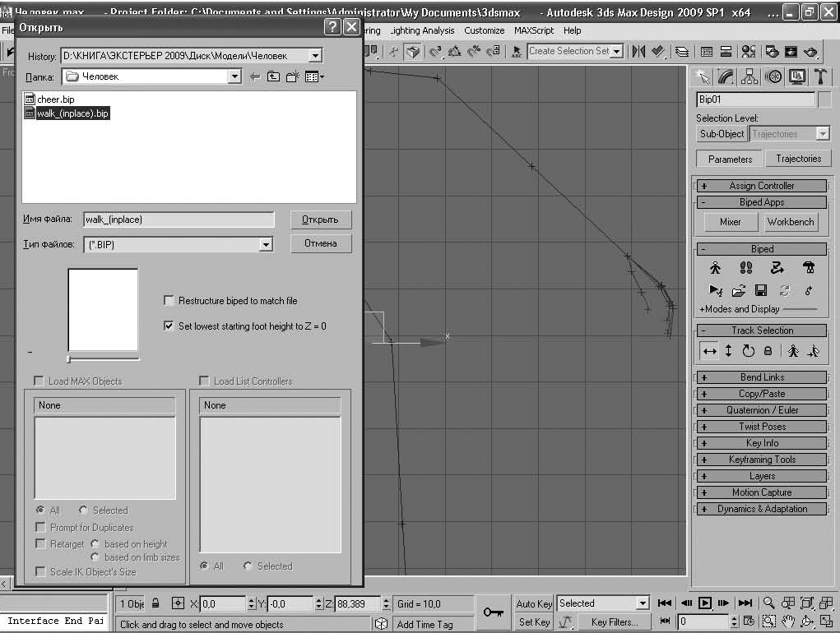Open the Customize menu
This screenshot has width=840, height=633.
pyautogui.click(x=484, y=30)
